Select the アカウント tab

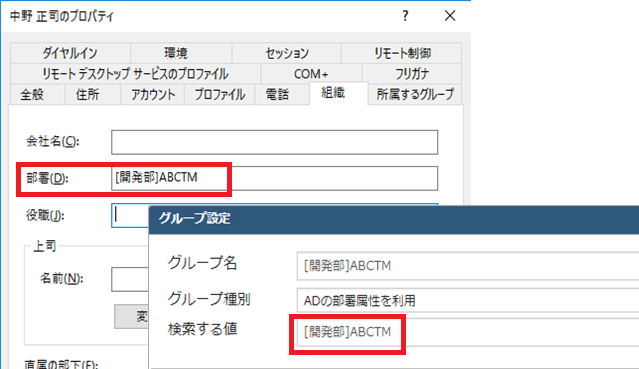pos(152,95)
